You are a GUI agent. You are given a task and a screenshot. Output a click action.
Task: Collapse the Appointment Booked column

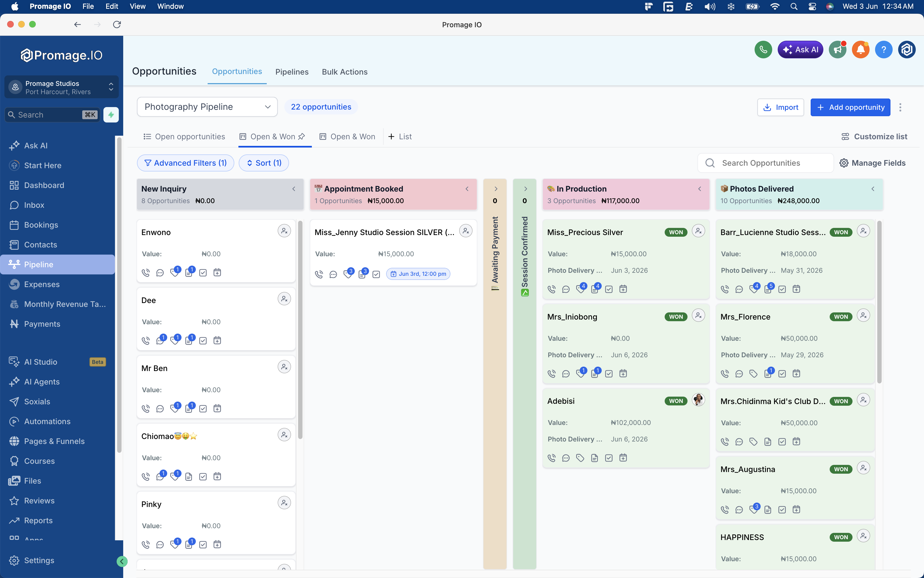point(467,189)
